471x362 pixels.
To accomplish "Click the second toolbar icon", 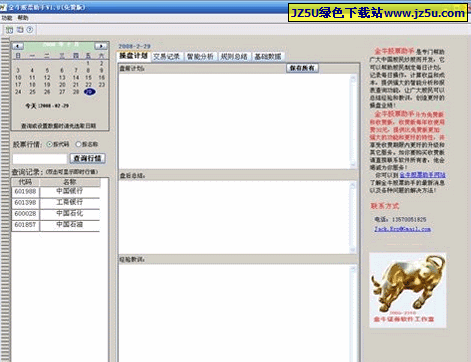I will pos(20,30).
